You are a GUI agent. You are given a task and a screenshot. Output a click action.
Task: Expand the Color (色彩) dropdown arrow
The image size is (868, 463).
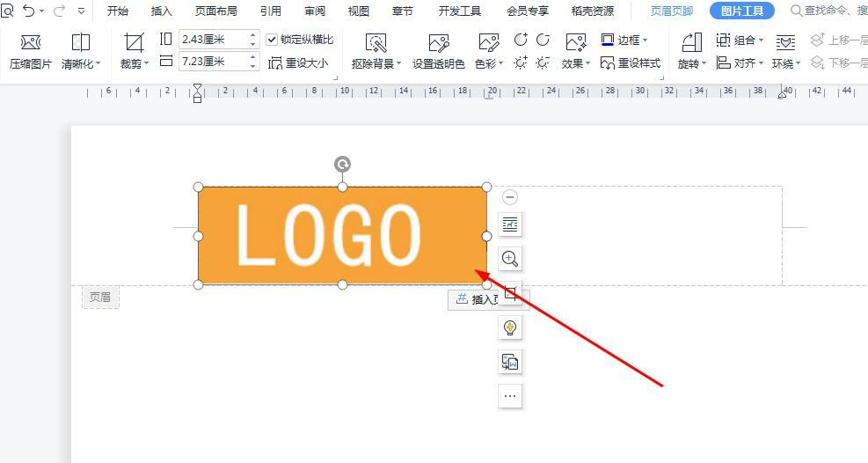[501, 63]
